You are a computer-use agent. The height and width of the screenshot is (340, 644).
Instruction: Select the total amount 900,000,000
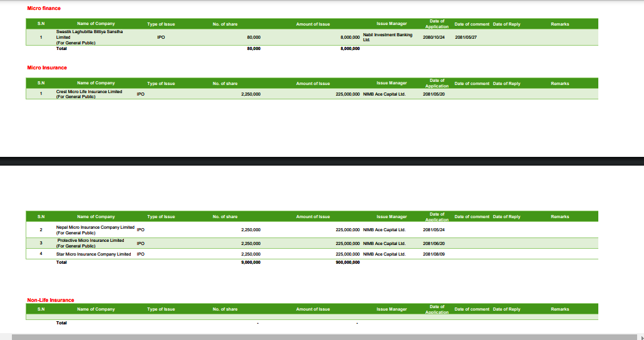[347, 262]
